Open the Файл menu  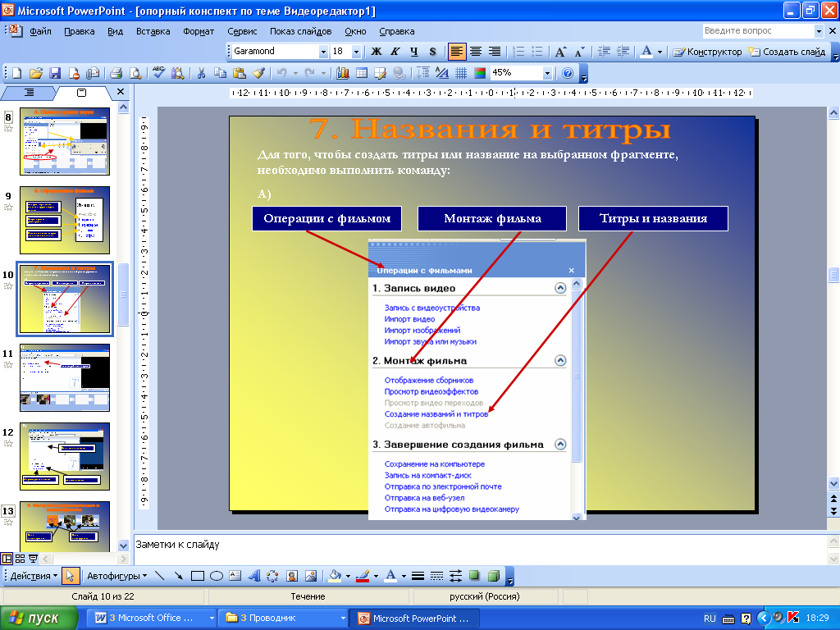click(41, 31)
